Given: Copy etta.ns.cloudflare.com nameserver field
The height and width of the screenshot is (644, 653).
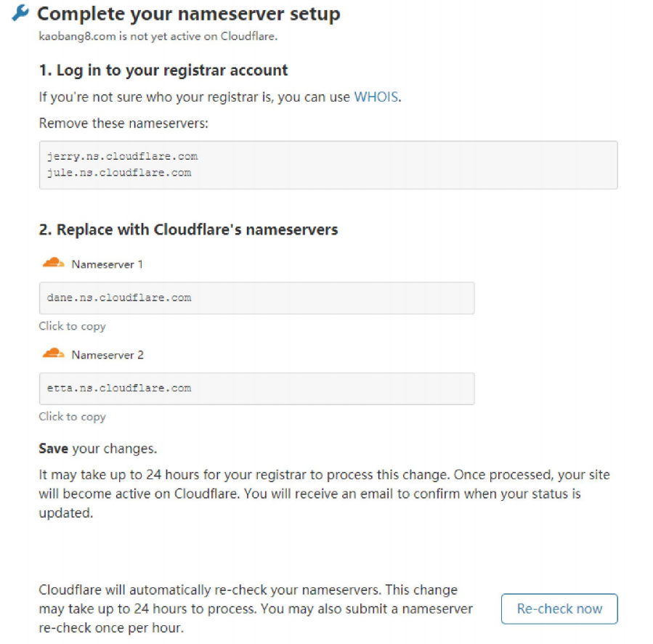Looking at the screenshot, I should (256, 388).
